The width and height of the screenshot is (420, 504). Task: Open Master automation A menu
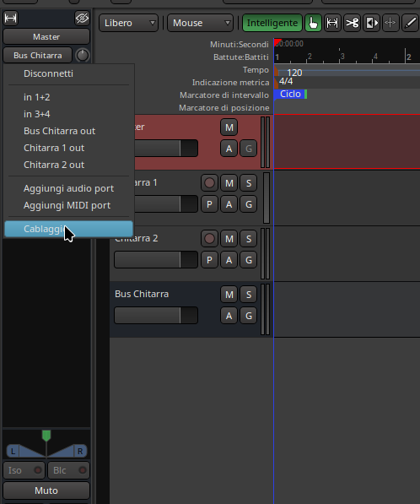[x=229, y=149]
